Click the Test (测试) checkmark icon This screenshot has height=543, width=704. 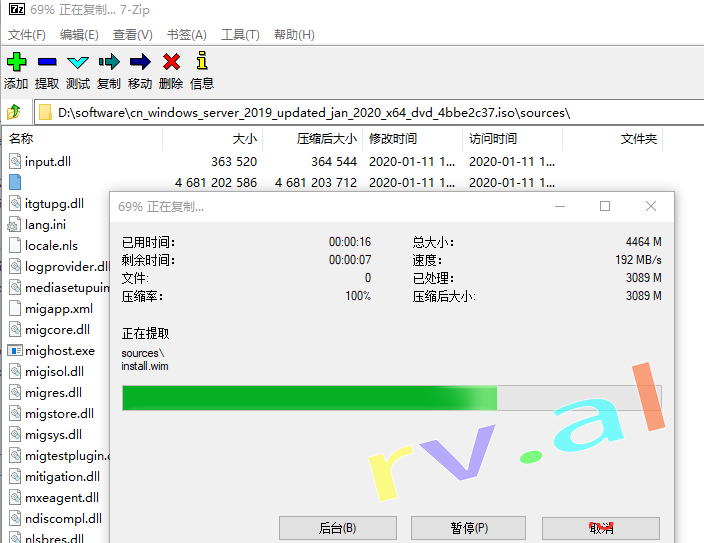(x=78, y=62)
